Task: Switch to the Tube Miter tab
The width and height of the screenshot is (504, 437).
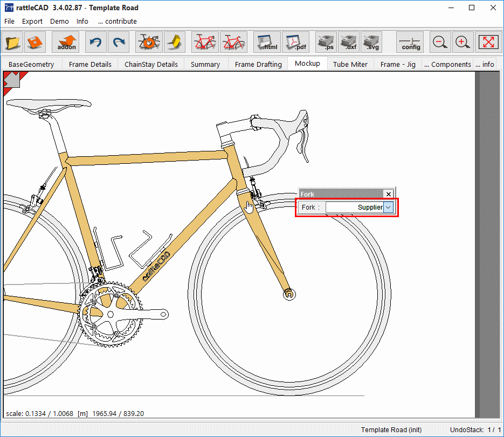Action: point(350,64)
